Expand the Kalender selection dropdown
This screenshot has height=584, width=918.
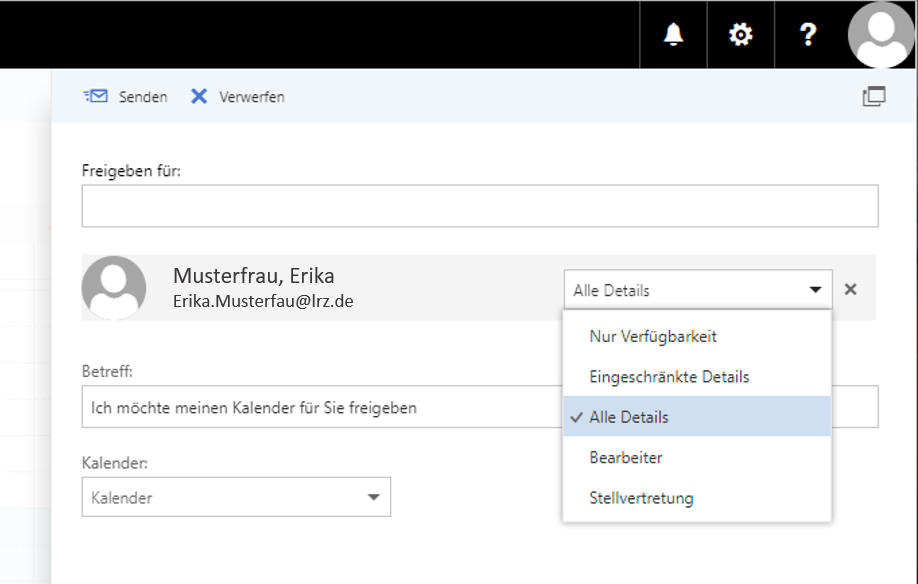coord(236,497)
